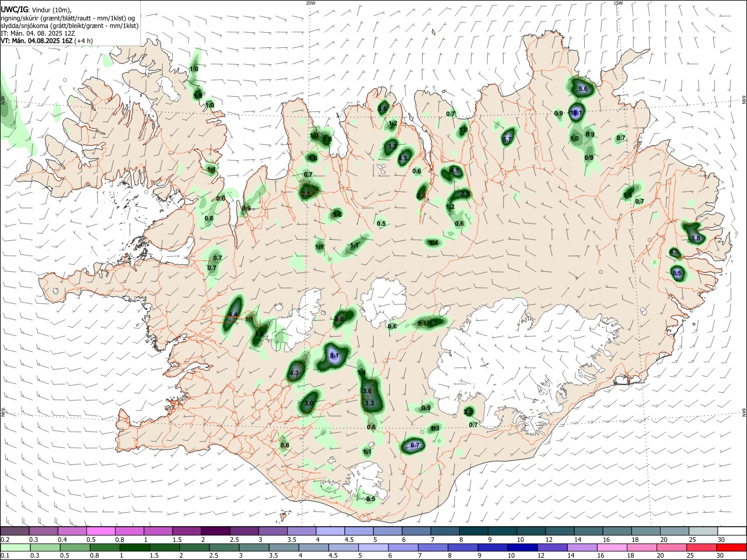The height and width of the screenshot is (560, 747).
Task: Choose the bright pink 0.5 snow legend swatch
Action: [100, 531]
